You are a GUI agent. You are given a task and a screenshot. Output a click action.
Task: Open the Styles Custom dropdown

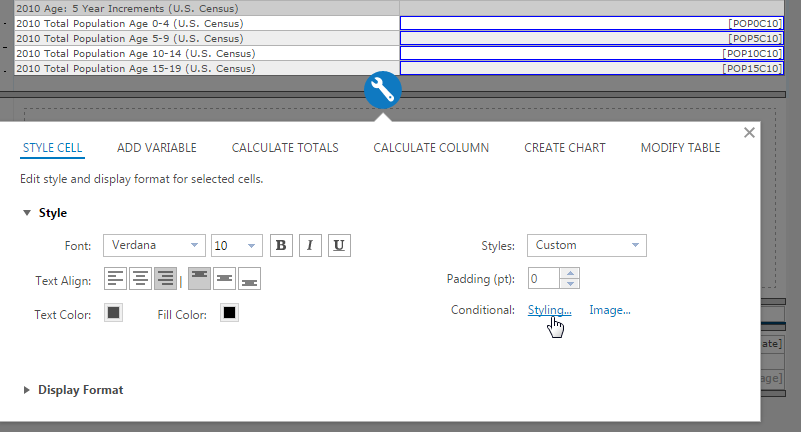tap(586, 245)
